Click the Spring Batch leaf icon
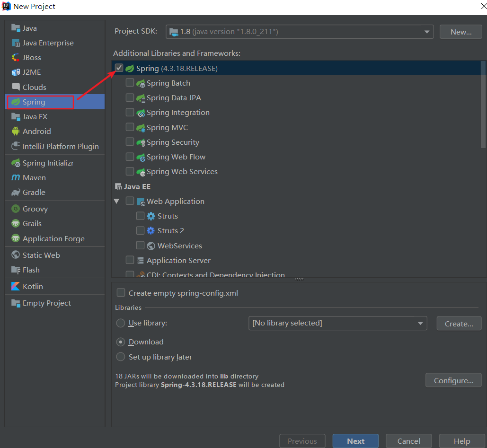 tap(141, 83)
